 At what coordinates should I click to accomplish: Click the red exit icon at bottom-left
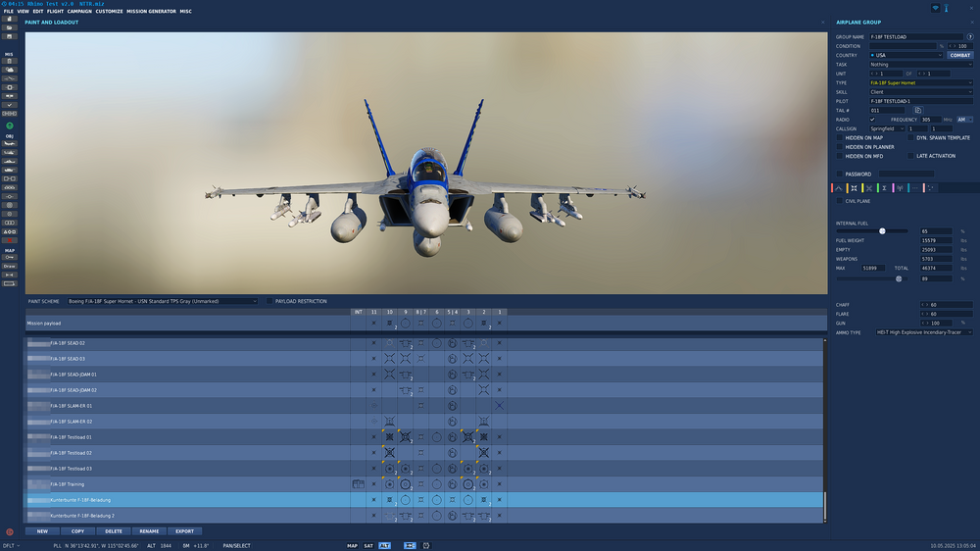tap(10, 532)
